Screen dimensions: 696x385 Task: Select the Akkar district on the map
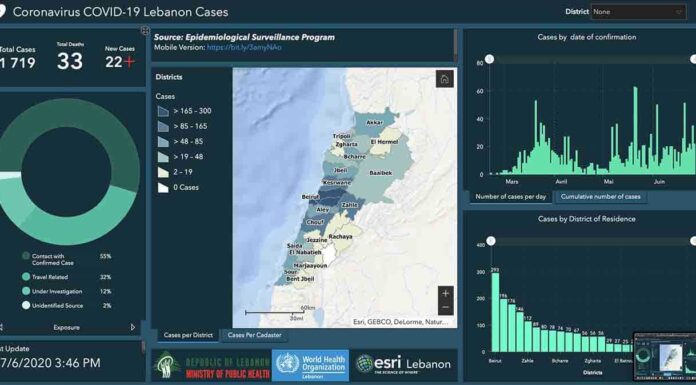click(x=375, y=123)
